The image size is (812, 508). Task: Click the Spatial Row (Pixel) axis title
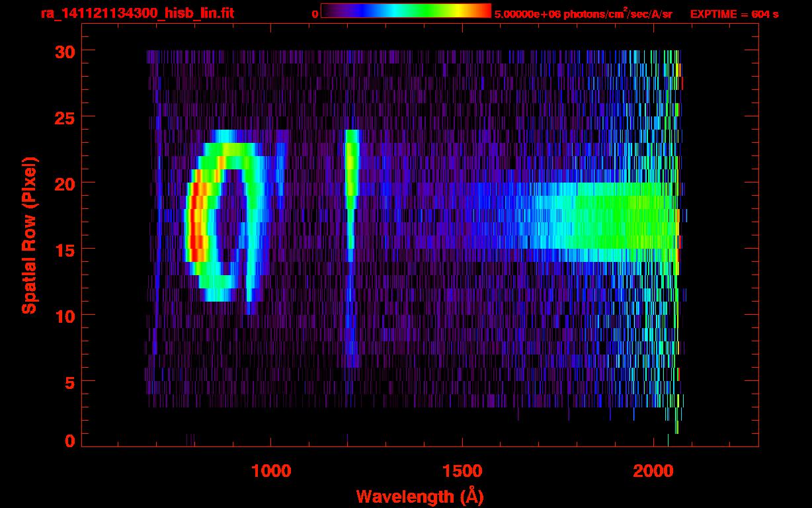[x=29, y=235]
